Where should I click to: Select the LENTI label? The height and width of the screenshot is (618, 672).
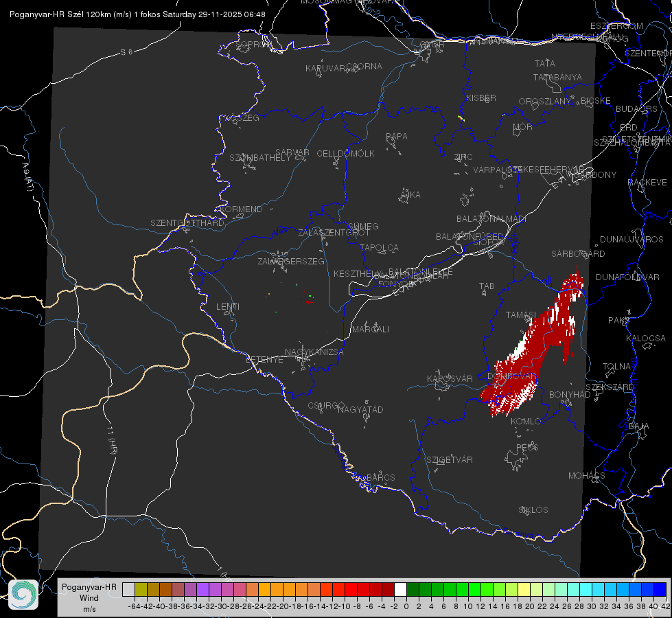pos(228,307)
